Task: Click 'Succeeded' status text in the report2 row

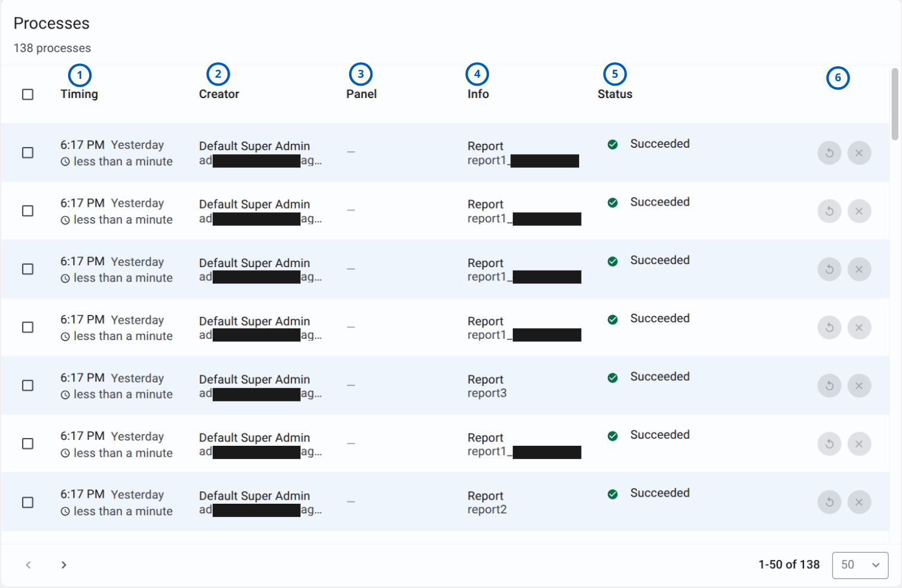Action: click(x=660, y=493)
